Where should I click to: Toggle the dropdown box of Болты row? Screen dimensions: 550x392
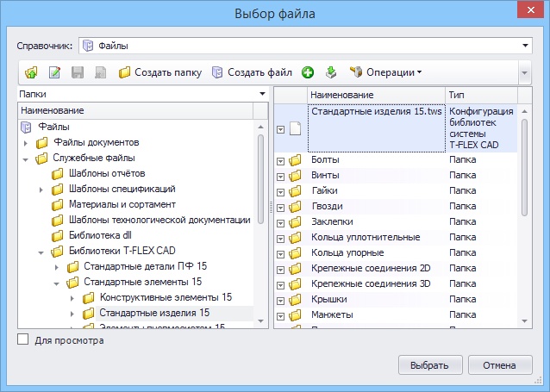click(280, 161)
